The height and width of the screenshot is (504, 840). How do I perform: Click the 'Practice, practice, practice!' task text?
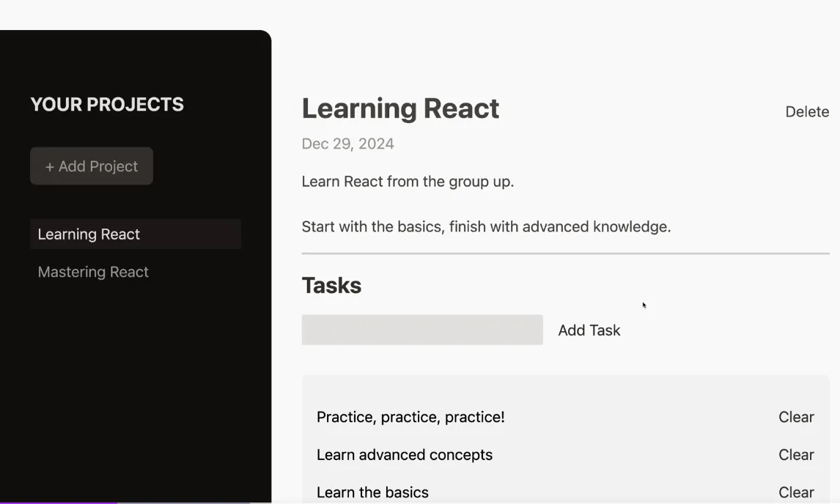point(410,417)
